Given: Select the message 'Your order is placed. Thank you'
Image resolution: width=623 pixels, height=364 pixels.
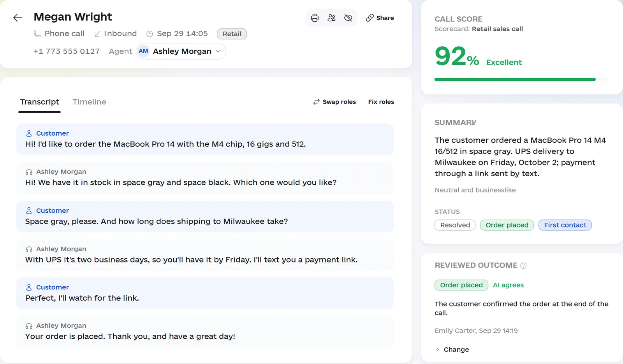Looking at the screenshot, I should 205,332.
